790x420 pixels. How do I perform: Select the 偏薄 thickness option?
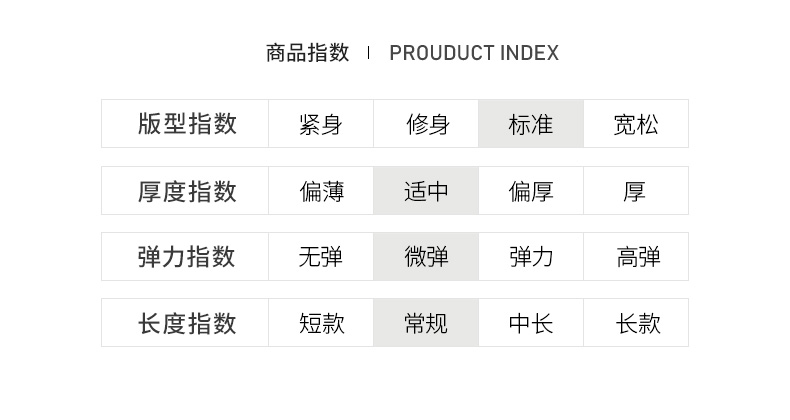[320, 191]
